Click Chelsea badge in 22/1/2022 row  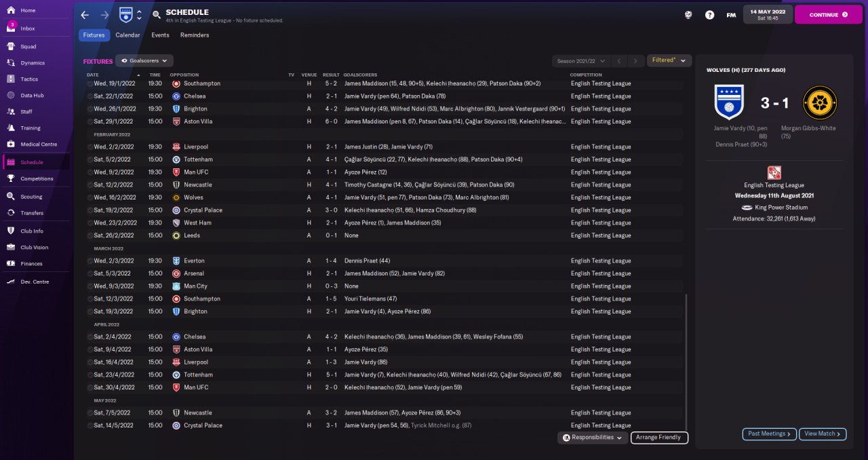[176, 96]
